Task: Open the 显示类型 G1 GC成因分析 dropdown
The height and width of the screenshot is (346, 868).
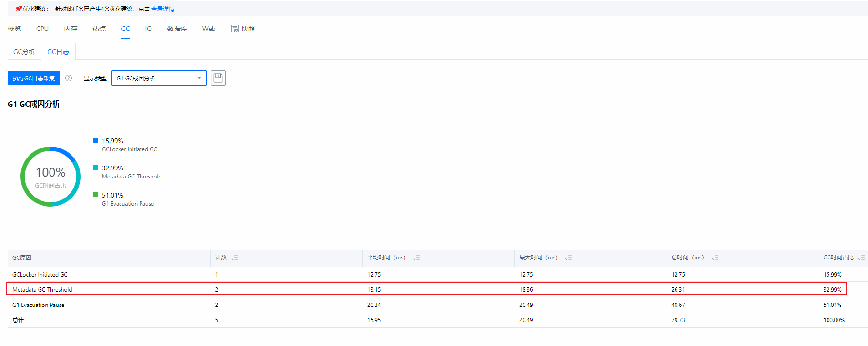Action: (159, 78)
